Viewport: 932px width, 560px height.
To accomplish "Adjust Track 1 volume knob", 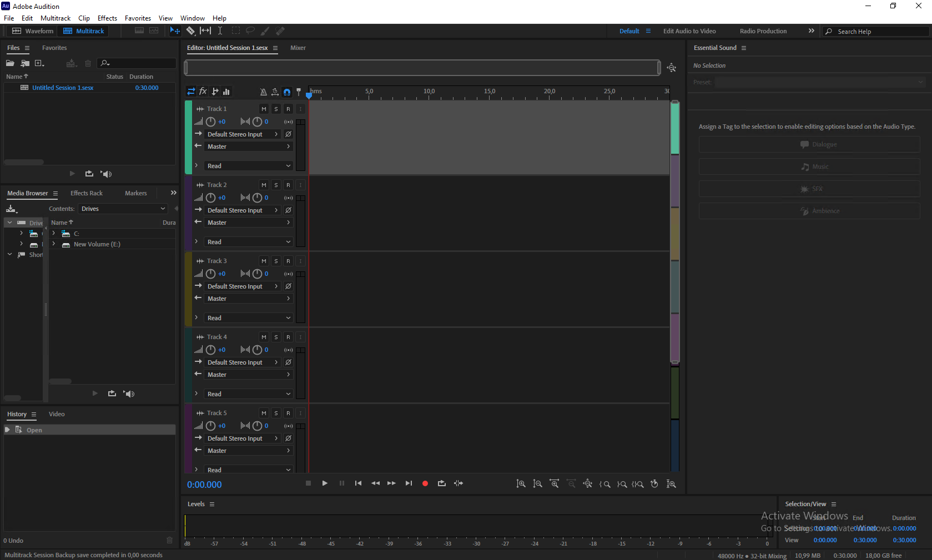I will pyautogui.click(x=211, y=122).
